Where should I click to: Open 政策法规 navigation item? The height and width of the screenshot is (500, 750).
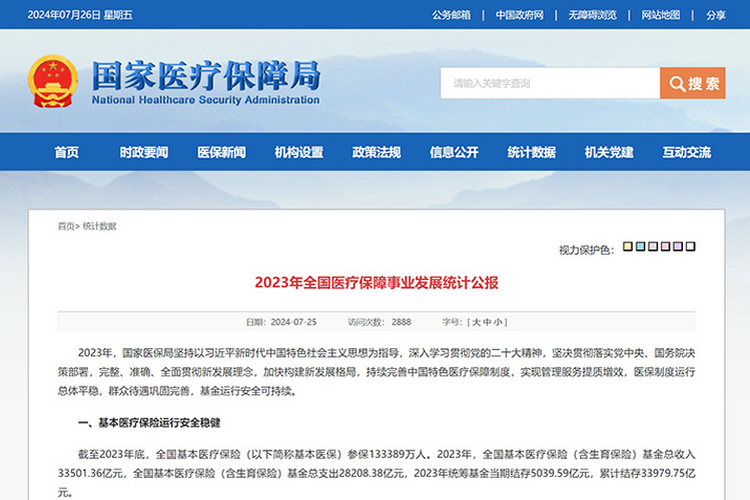376,152
